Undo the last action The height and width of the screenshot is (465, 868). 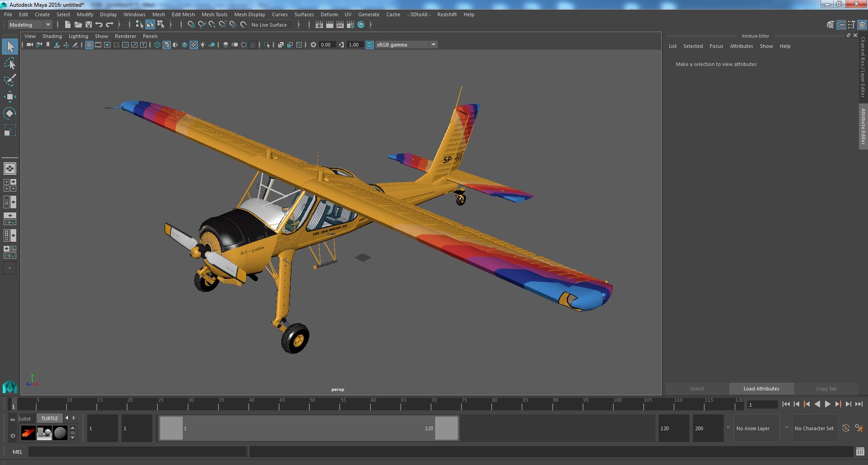point(99,25)
